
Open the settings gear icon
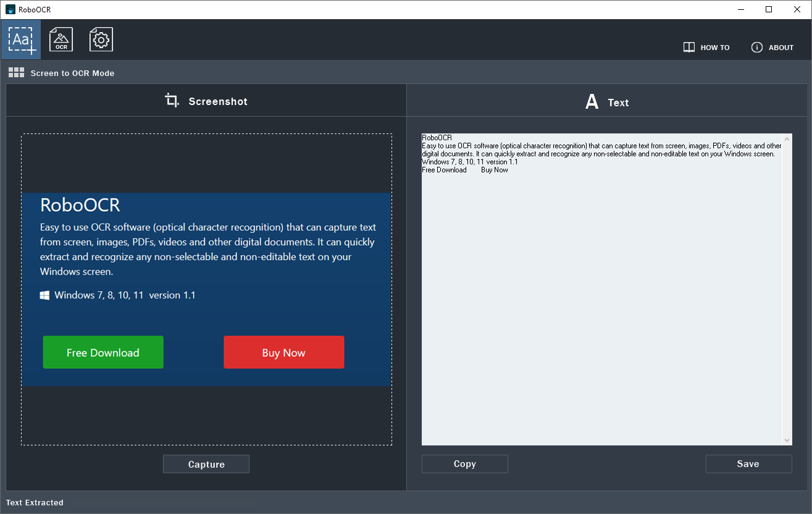(x=101, y=40)
